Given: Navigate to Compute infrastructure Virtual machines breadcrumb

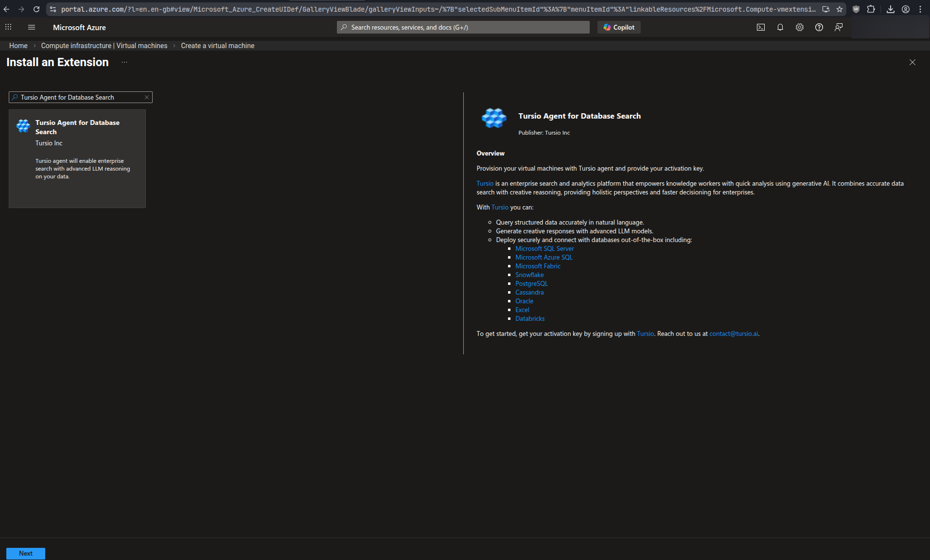Looking at the screenshot, I should click(104, 45).
